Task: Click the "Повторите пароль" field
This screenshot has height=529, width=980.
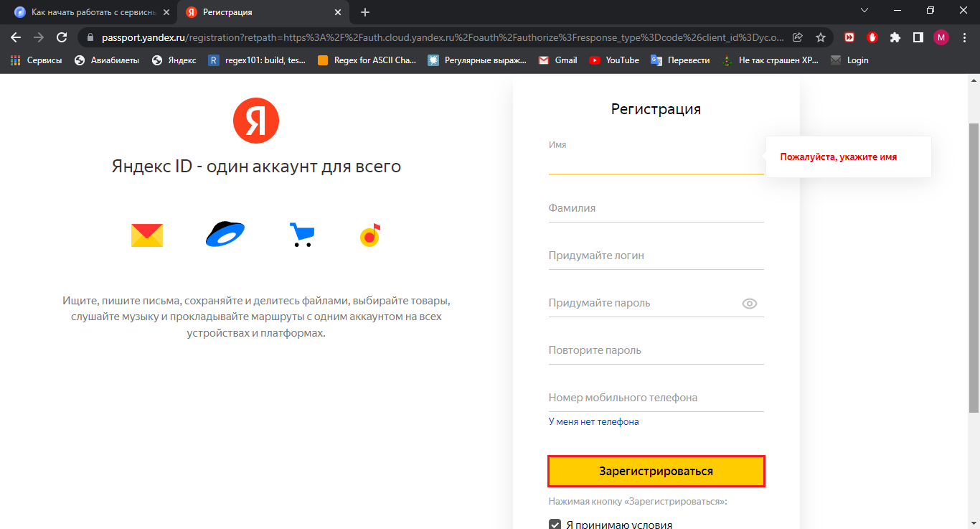Action: [x=656, y=350]
